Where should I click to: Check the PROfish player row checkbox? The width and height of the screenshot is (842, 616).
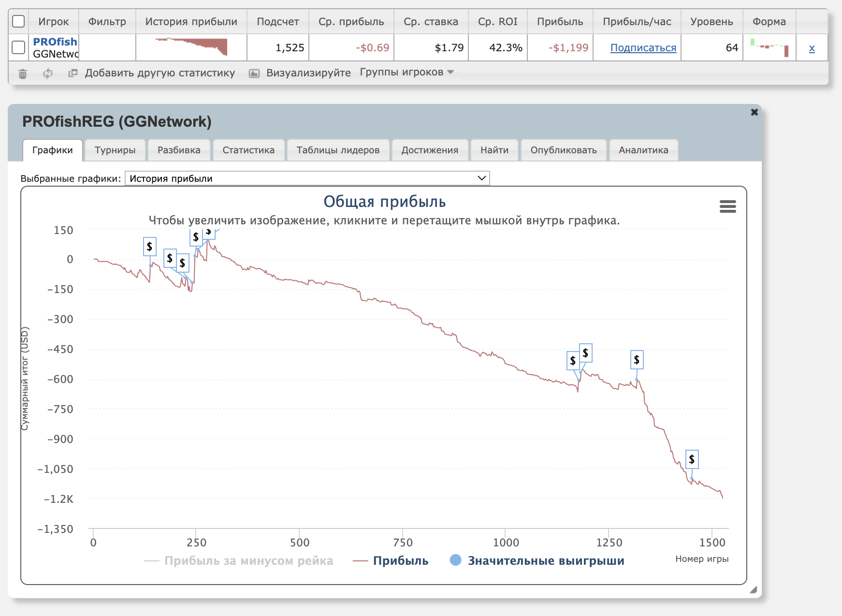point(18,47)
